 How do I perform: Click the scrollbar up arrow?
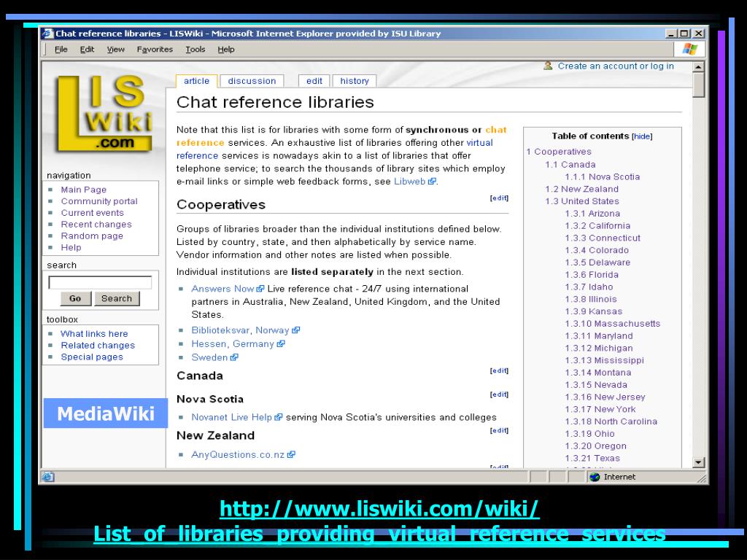click(698, 66)
